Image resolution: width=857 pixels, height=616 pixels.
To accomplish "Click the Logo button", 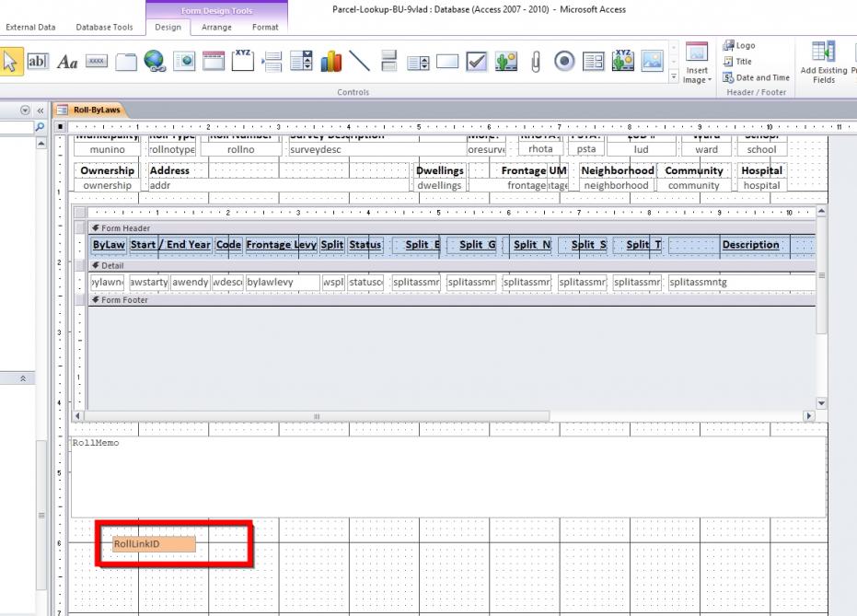I will (739, 45).
